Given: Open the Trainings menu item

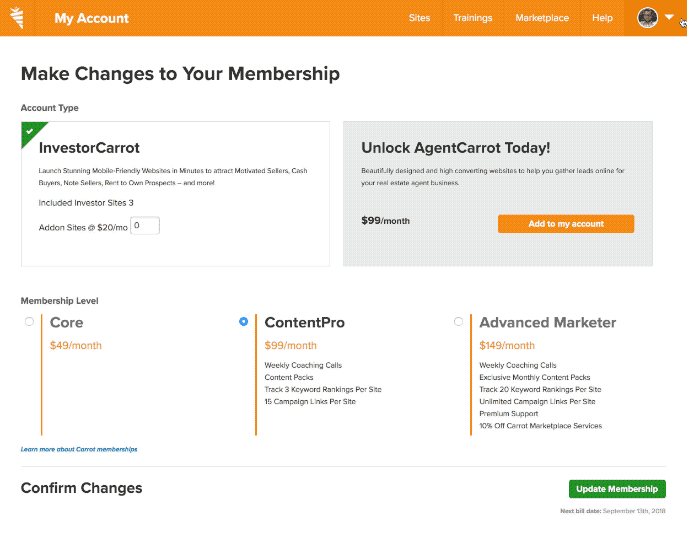Looking at the screenshot, I should click(473, 18).
